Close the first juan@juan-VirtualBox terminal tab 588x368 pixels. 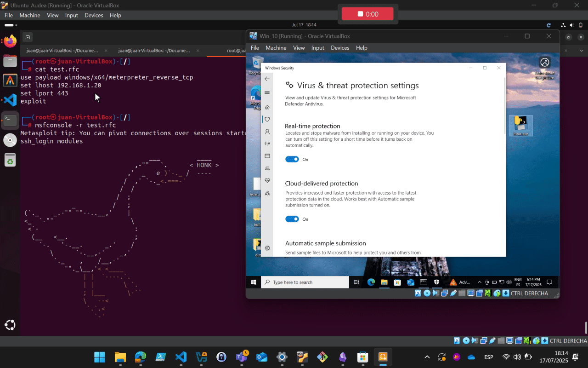pos(106,51)
